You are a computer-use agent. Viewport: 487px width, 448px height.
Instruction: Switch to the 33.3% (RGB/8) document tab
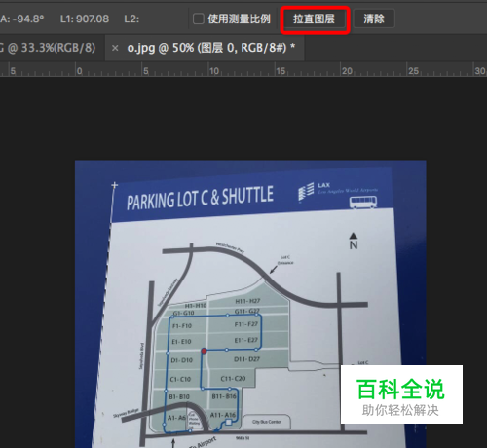tap(48, 48)
